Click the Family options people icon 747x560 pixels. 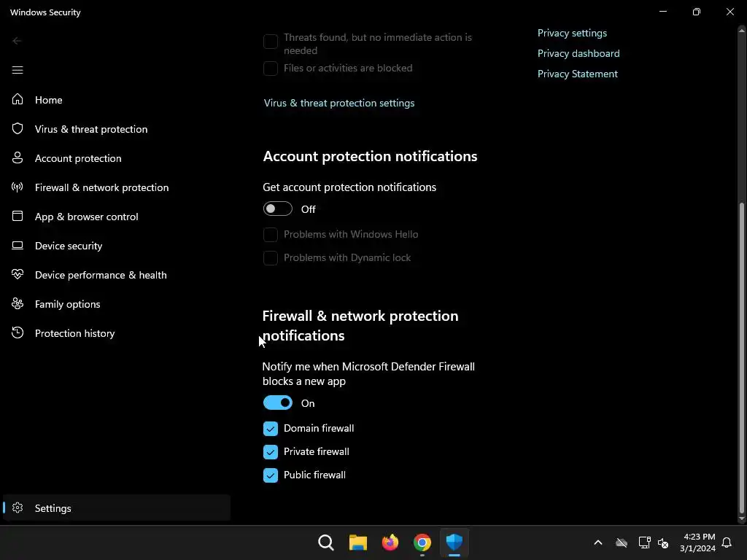point(18,303)
